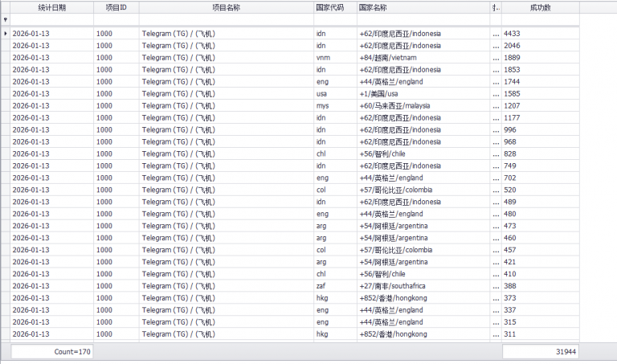Select country code zaf cell
The height and width of the screenshot is (364, 617).
335,286
